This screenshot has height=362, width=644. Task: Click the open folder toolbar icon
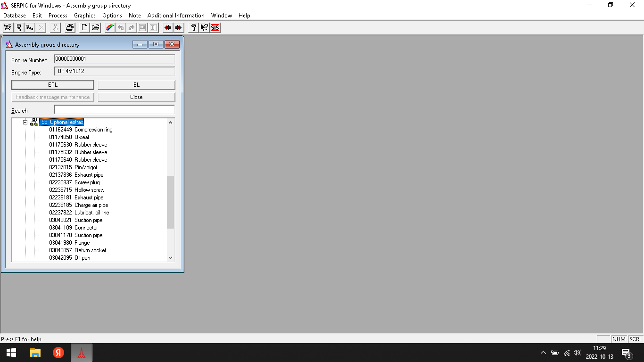[95, 28]
